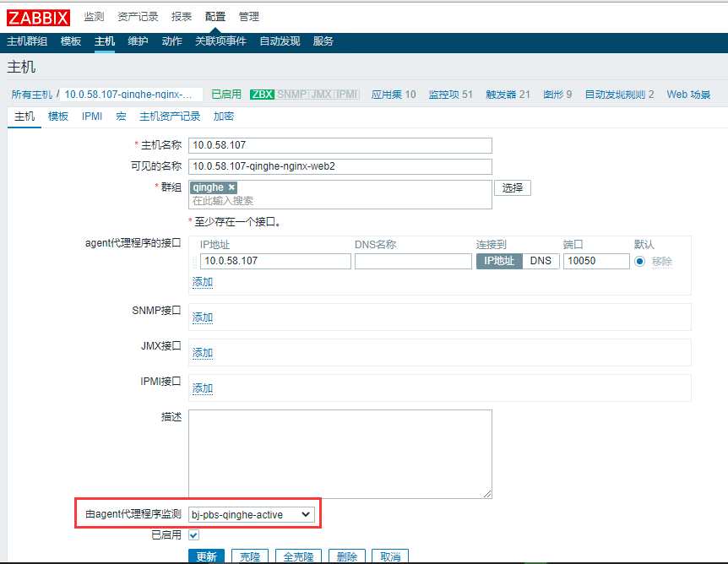Go to 服务 submenu
Screen dimensions: 728x564
323,41
